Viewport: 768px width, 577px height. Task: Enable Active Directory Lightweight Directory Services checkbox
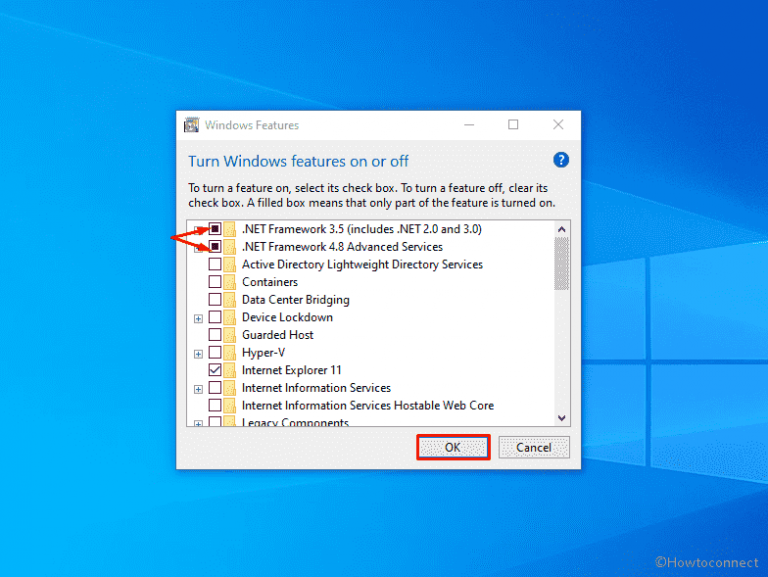[x=215, y=264]
